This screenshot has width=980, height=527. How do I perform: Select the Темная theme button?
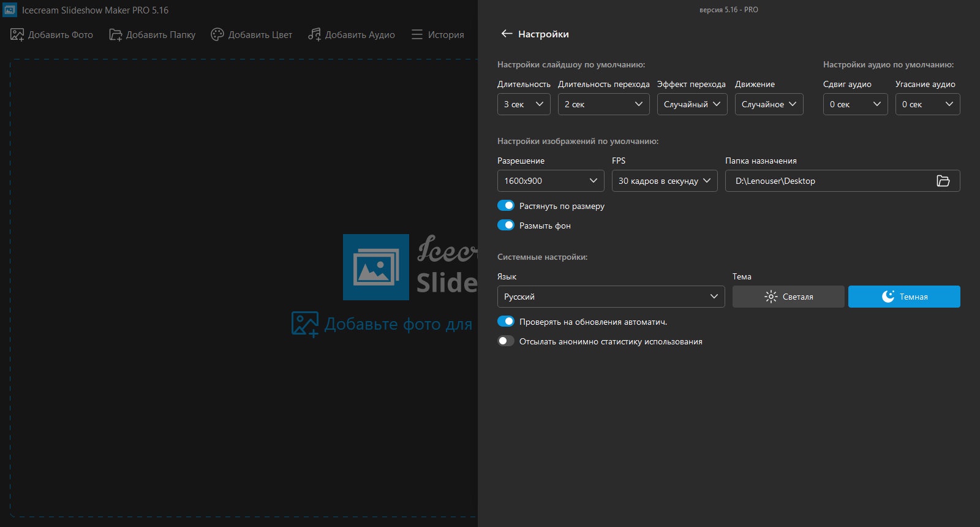[x=904, y=297]
